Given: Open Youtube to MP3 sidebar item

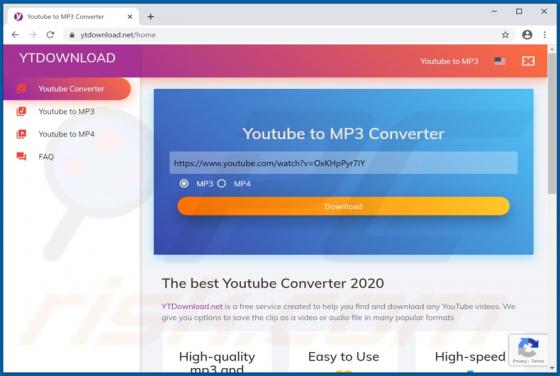Looking at the screenshot, I should click(x=66, y=111).
